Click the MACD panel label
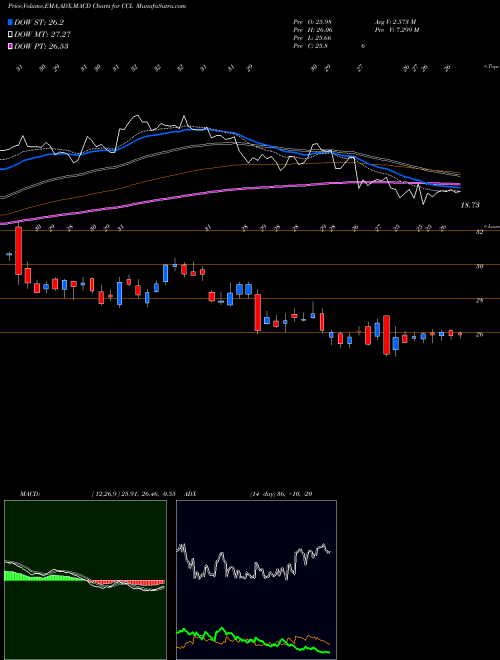500x660 pixels. (x=29, y=494)
